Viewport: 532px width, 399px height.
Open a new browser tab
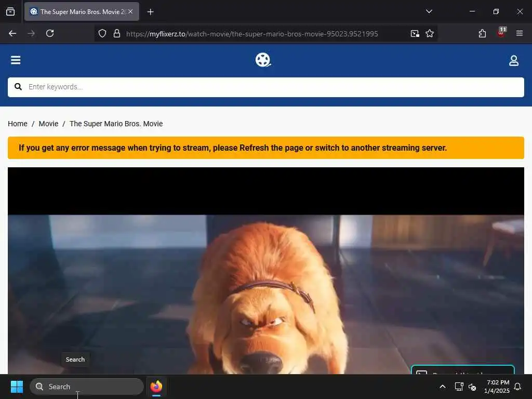tap(150, 12)
